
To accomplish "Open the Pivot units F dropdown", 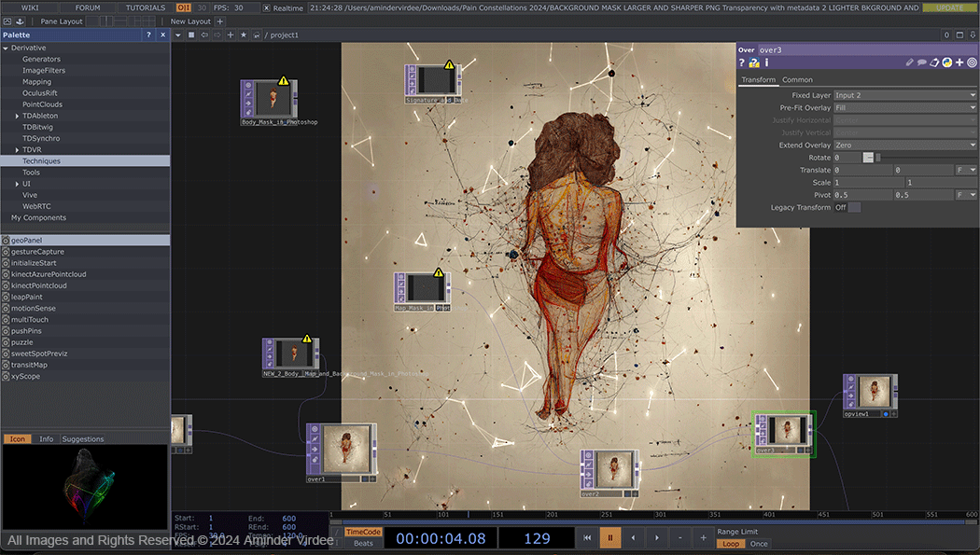I will coord(966,195).
